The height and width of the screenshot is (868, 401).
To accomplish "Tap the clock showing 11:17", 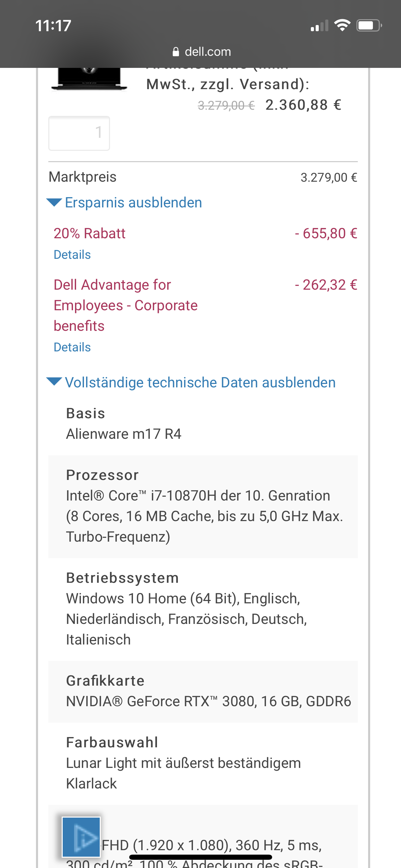I will click(53, 26).
